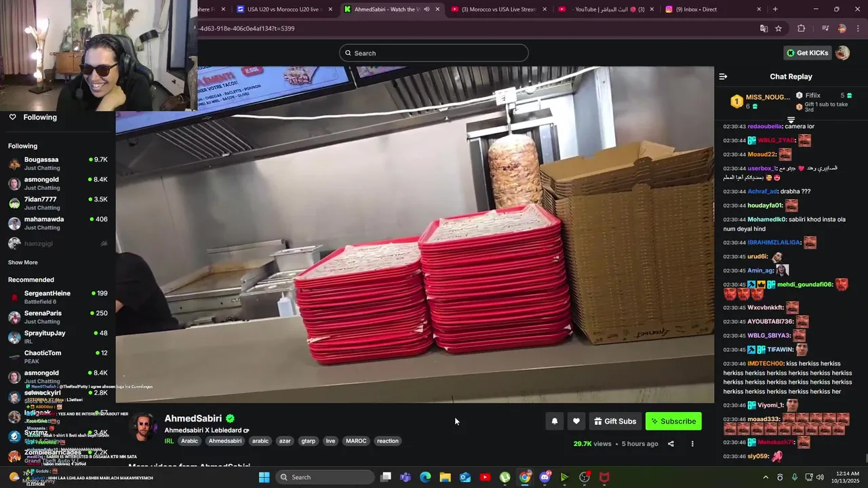Click the browser address bar
This screenshot has width=868, height=488.
pyautogui.click(x=475, y=28)
